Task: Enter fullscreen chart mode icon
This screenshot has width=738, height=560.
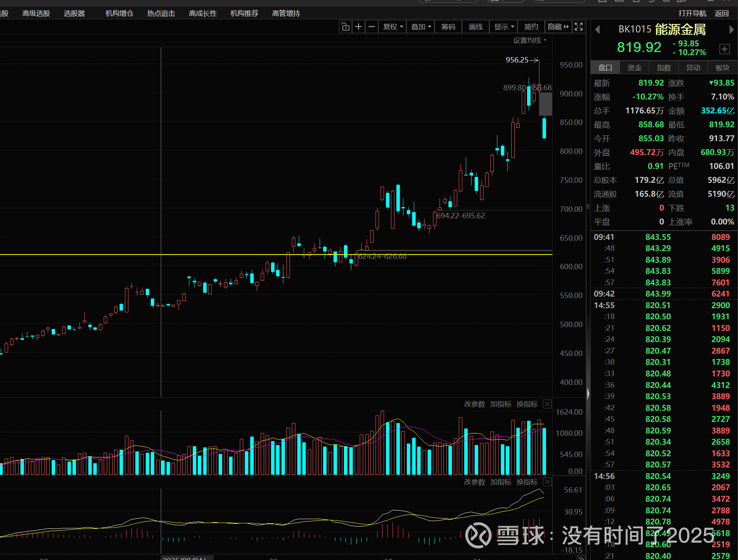Action: 579,27
